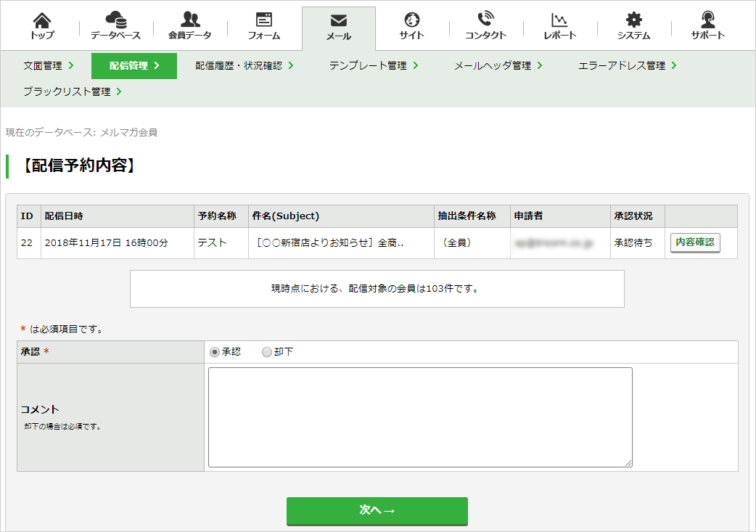Open the コンタクト phone icon
Screen dimensions: 756x532
[x=485, y=20]
